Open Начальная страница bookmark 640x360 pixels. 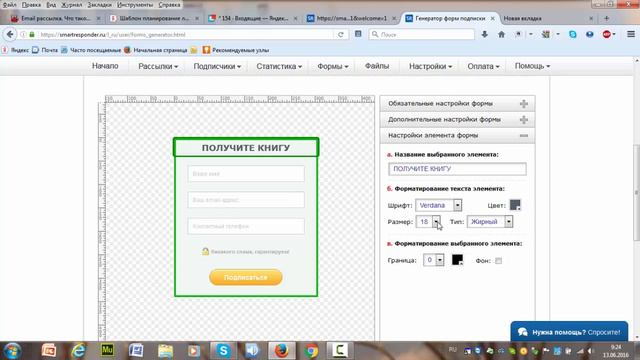pyautogui.click(x=156, y=50)
